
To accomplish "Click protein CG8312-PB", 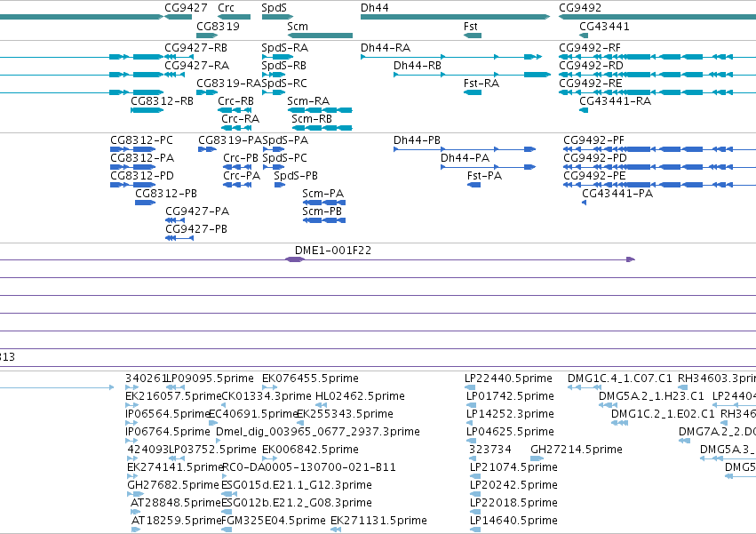I will click(x=145, y=202).
